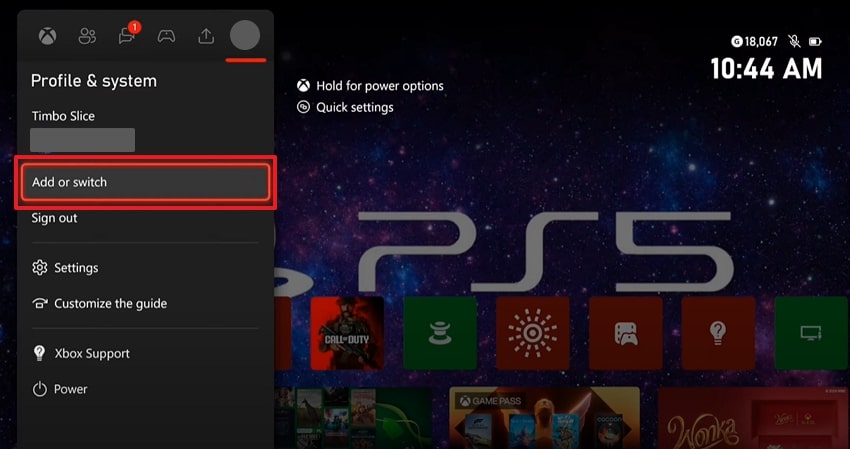Open the Game Pass promo card
Viewport: 850px width, 449px height.
click(x=545, y=418)
